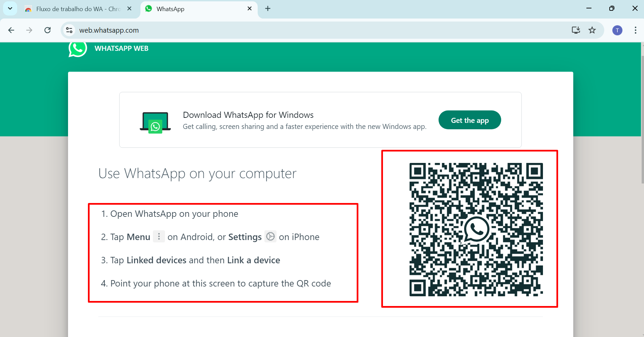Switch to the Fluxo de trabalho do WA tab
The width and height of the screenshot is (644, 337).
point(78,9)
